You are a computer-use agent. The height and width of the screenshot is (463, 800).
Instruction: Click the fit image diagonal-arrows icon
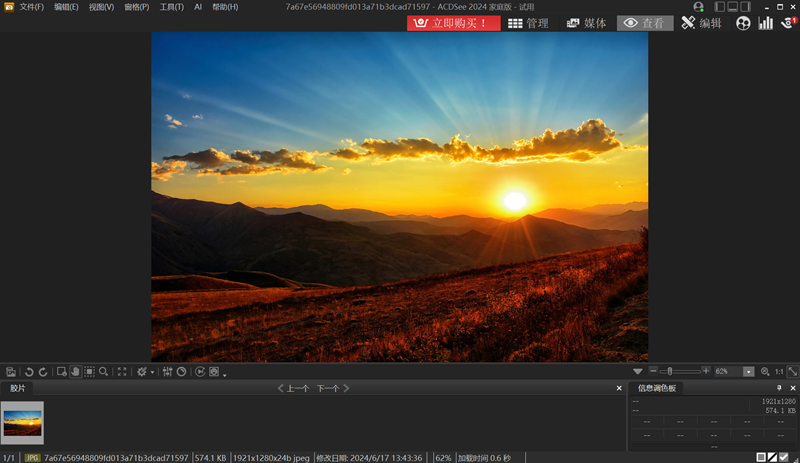click(792, 372)
